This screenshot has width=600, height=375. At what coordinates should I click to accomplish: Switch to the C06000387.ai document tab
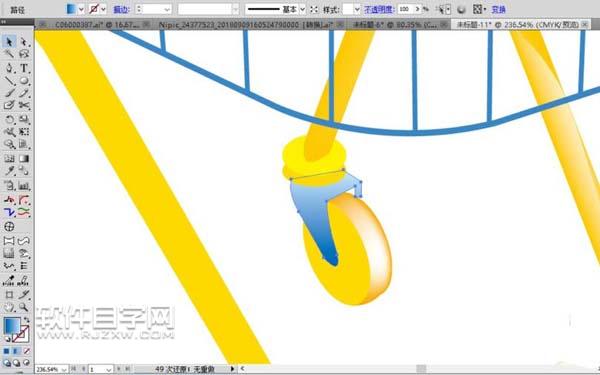point(97,24)
